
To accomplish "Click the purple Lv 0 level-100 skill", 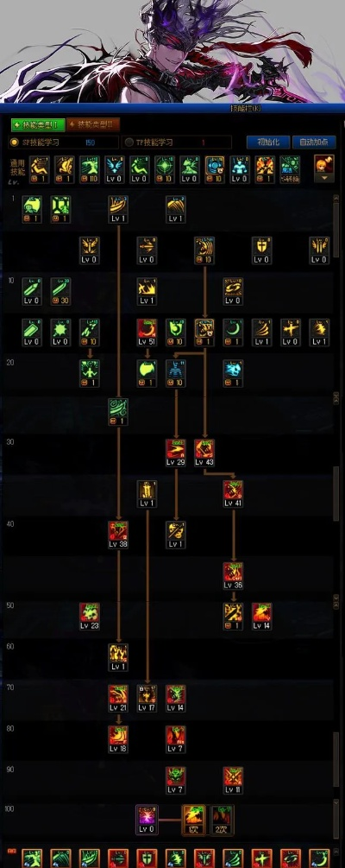I will tap(147, 820).
